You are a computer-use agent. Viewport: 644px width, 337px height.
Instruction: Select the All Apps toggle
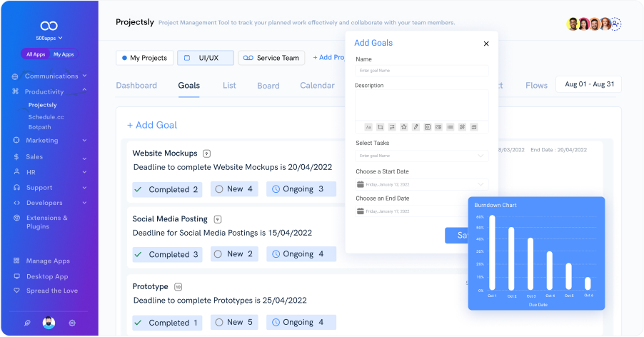36,54
